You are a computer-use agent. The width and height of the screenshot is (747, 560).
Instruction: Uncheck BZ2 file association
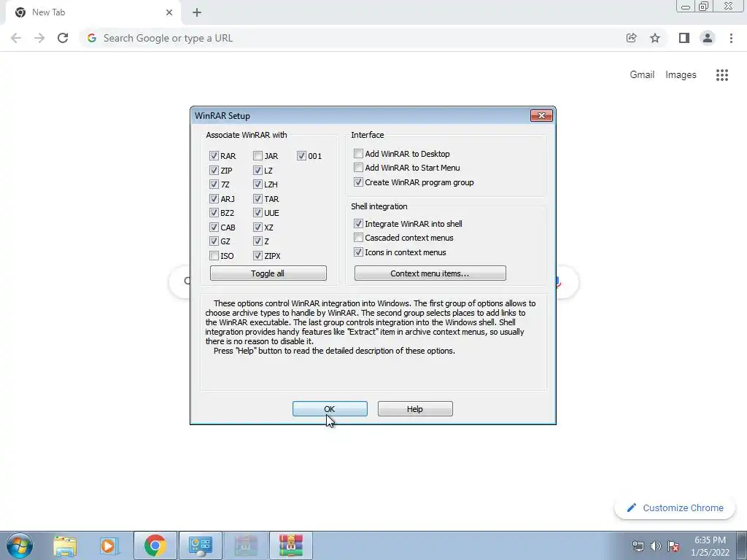point(214,213)
